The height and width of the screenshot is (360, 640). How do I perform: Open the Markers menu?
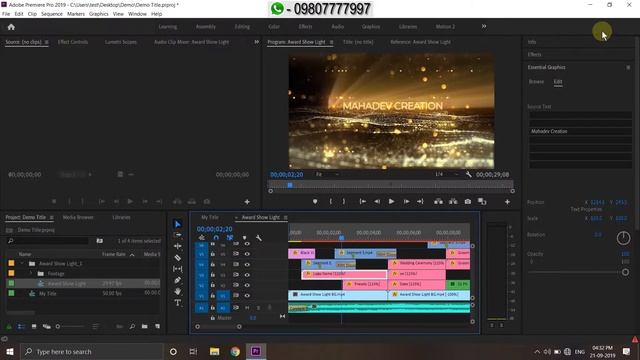tap(76, 14)
